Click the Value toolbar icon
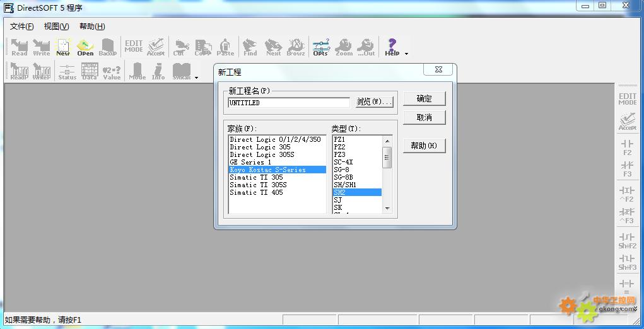Viewport: 644px width, 329px height. click(x=112, y=71)
